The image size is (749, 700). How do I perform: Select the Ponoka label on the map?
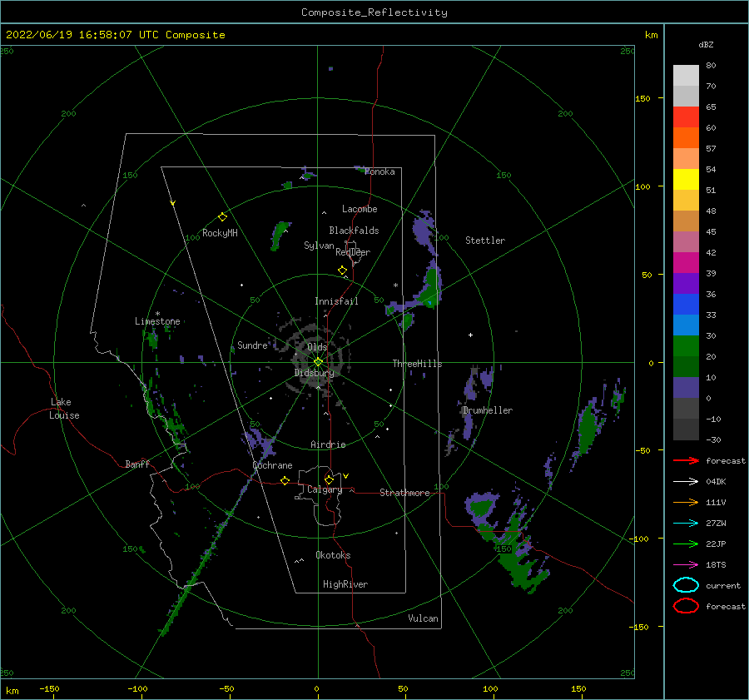pyautogui.click(x=379, y=171)
